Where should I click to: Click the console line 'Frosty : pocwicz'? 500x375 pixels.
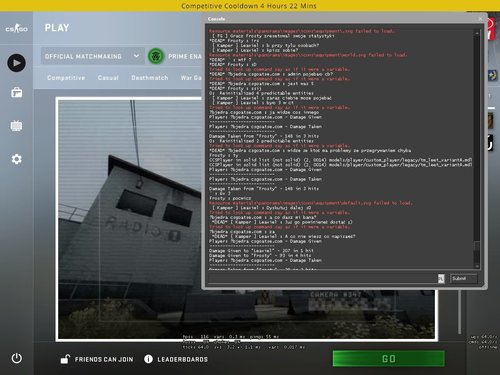pos(230,198)
